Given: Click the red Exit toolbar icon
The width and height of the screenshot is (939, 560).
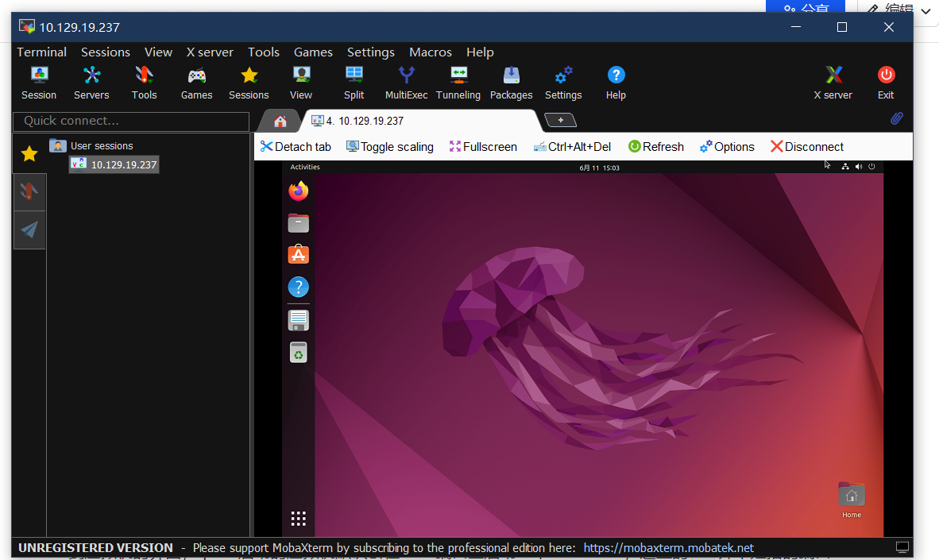Looking at the screenshot, I should click(x=886, y=83).
